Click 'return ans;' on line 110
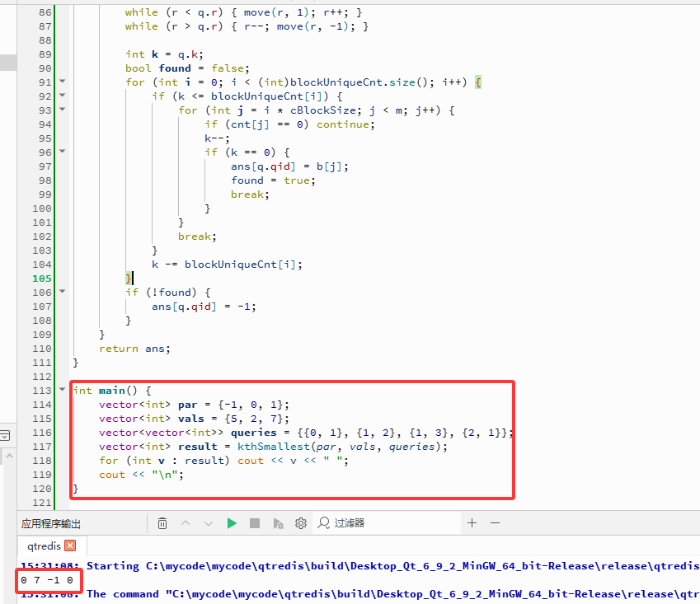700x604 pixels. pos(135,349)
